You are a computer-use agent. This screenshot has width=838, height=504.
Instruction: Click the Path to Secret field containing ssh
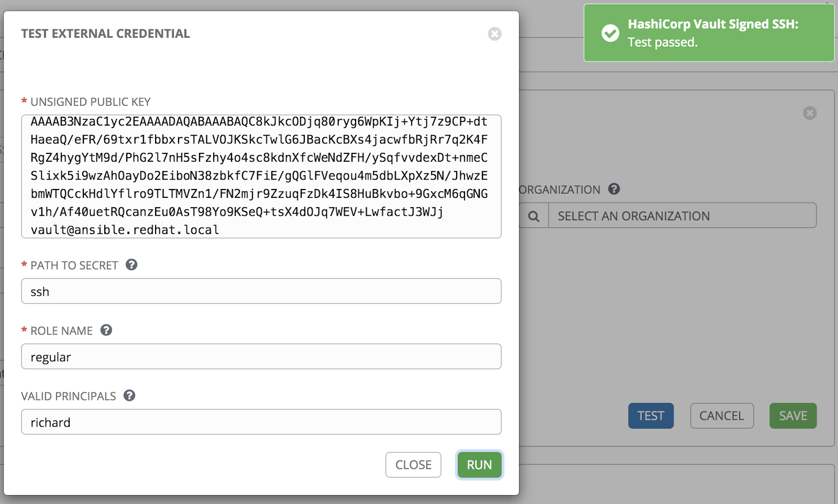point(261,292)
